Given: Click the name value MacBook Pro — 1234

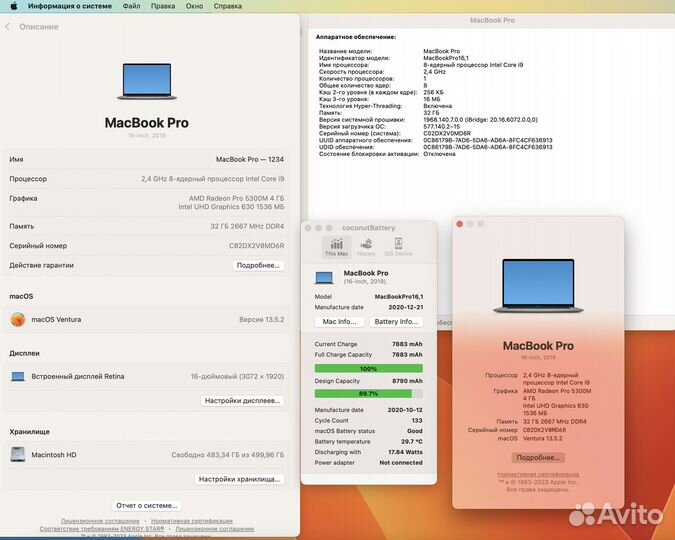Looking at the screenshot, I should (x=250, y=159).
